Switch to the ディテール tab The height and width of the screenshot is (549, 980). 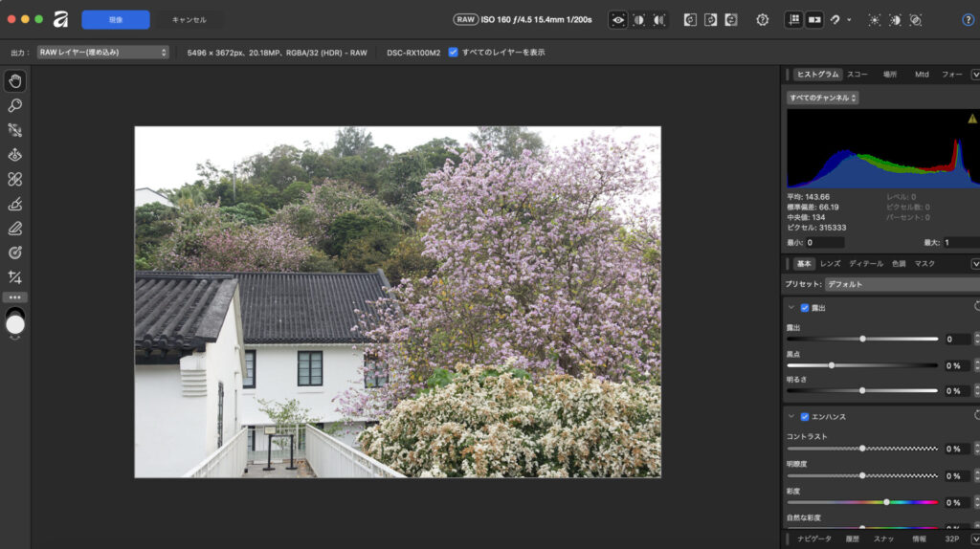click(x=866, y=263)
